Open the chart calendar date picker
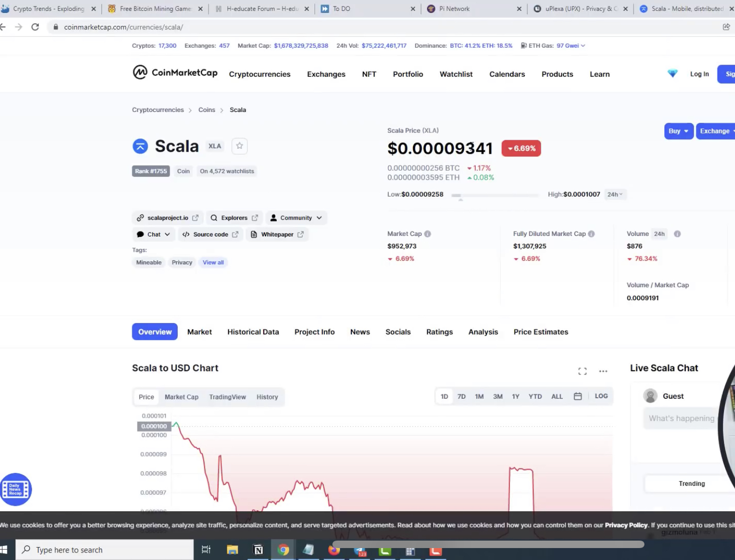 coord(578,396)
